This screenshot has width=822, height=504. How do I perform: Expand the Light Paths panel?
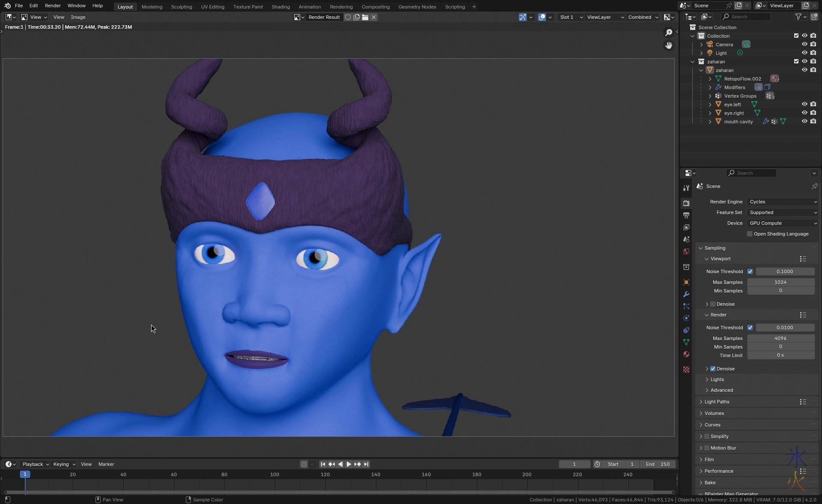(717, 402)
